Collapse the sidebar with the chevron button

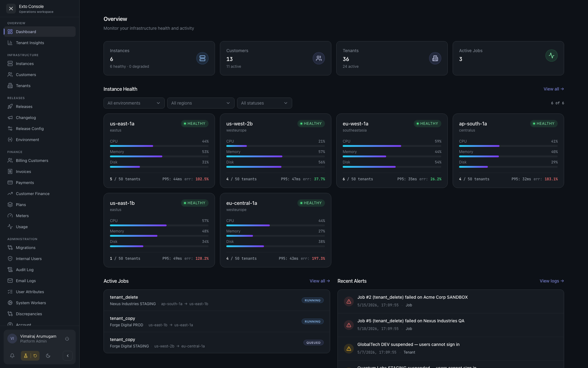(x=68, y=356)
